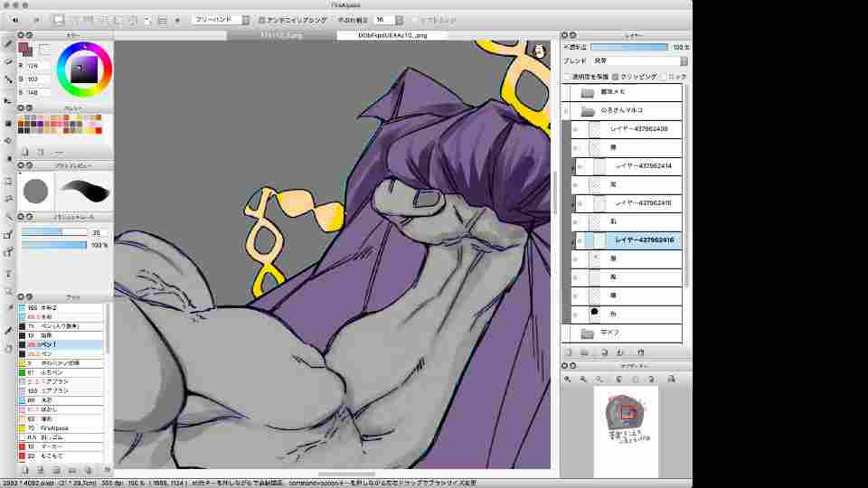Click the merge layer down button
868x488 pixels.
click(620, 352)
